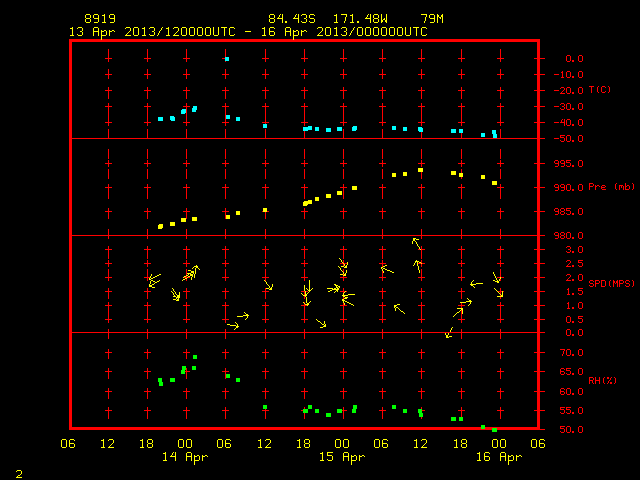Click the 995.0 pressure tick label
Viewport: 640px width, 480px height.
click(x=569, y=164)
